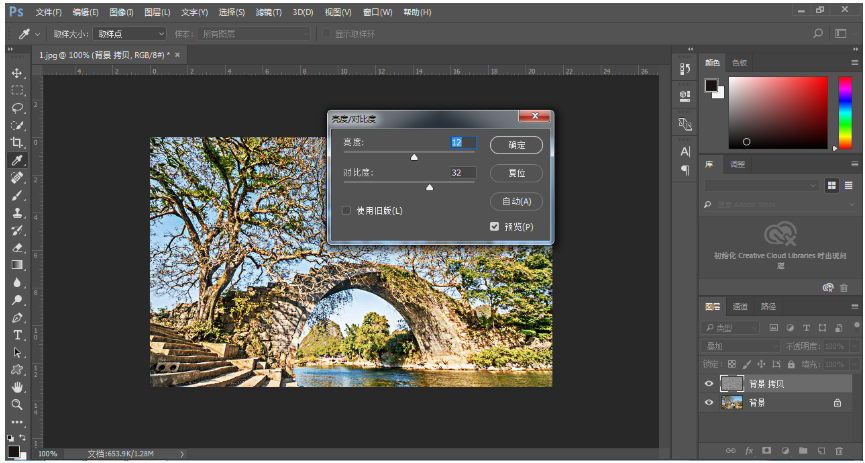The height and width of the screenshot is (463, 865).
Task: Uncheck the 预览 preview checkbox
Action: click(494, 227)
